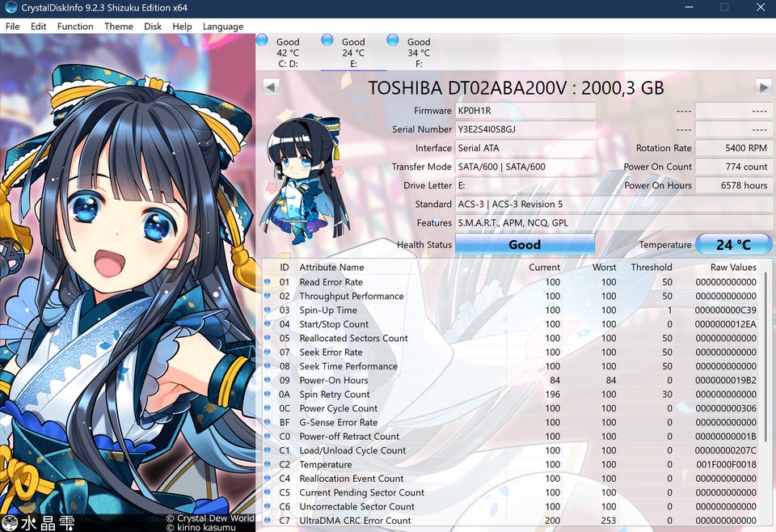Click the status dot for Power Cycle Count

(268, 407)
